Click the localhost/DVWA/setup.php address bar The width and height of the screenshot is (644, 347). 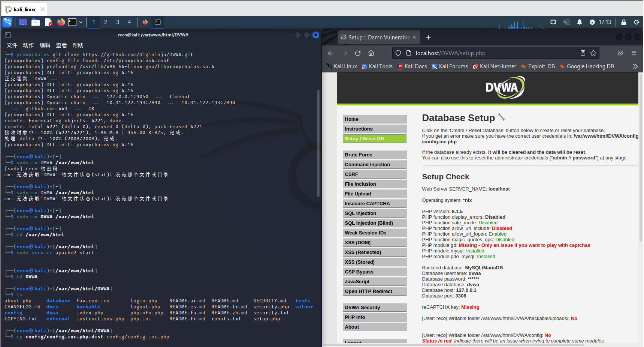coord(496,53)
